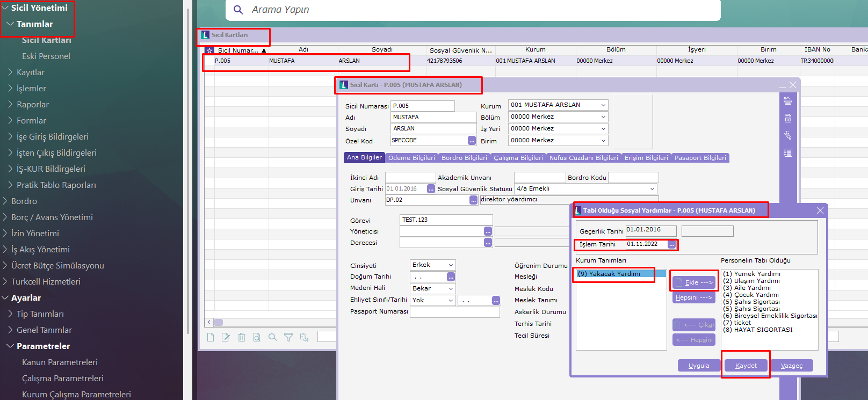Image resolution: width=868 pixels, height=400 pixels.
Task: Open the Kurum dropdown
Action: point(603,105)
